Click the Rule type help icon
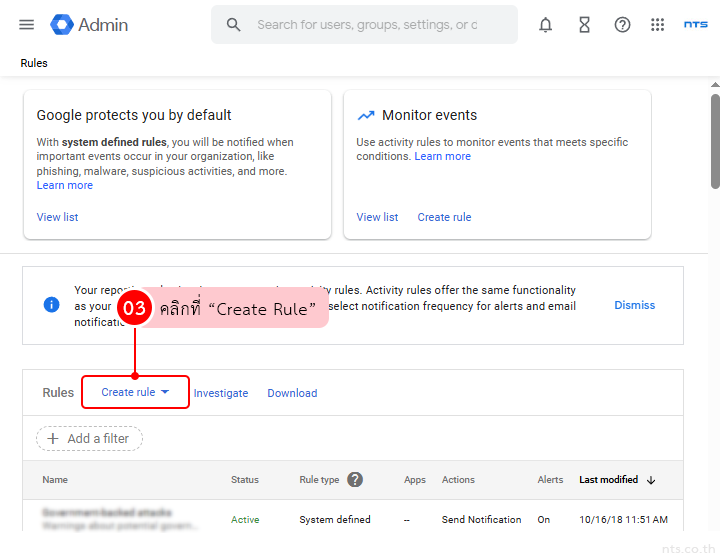Image resolution: width=720 pixels, height=558 pixels. [x=355, y=480]
